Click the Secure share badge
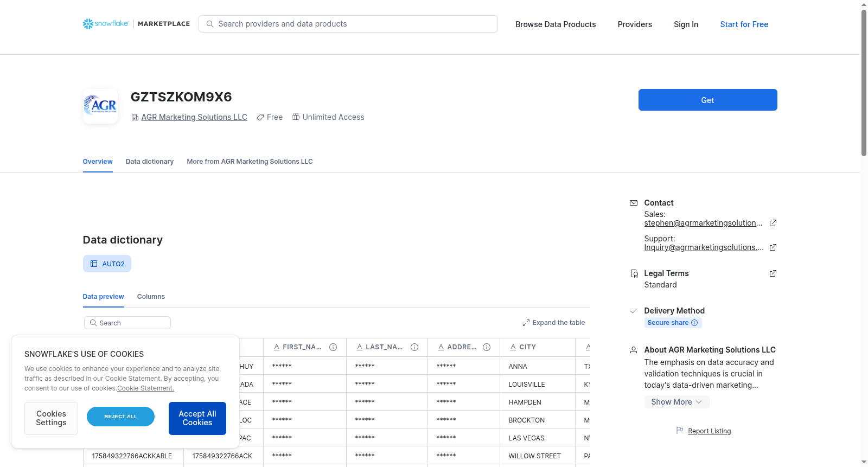Viewport: 868px width, 467px height. point(673,323)
